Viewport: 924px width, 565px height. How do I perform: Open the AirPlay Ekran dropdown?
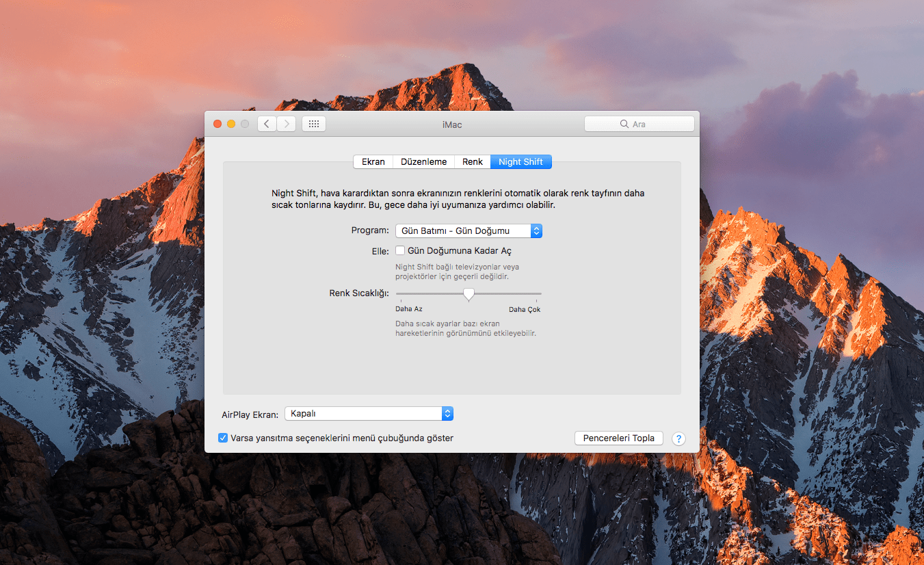(x=369, y=414)
